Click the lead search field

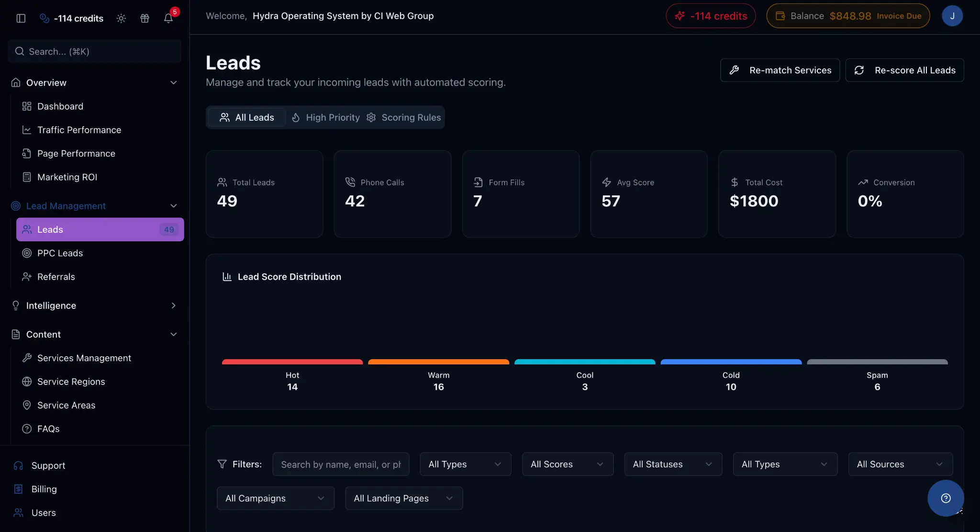pyautogui.click(x=340, y=464)
